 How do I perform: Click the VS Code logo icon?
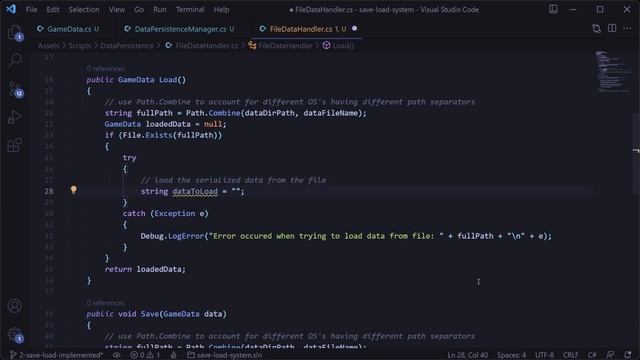point(11,9)
